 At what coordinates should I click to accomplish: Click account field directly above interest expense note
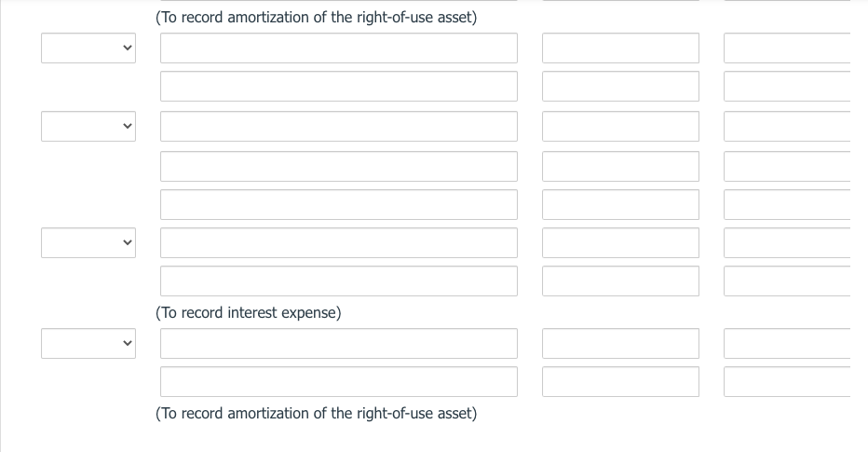coord(338,281)
